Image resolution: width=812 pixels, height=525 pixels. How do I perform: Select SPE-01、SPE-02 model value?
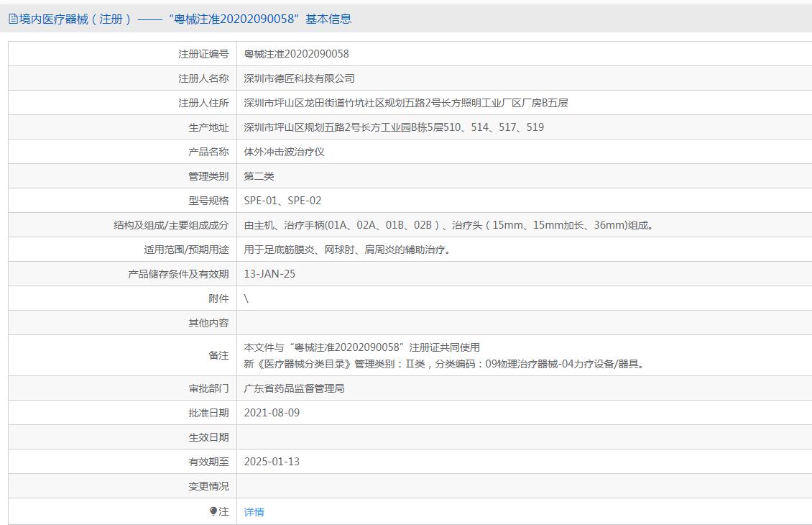click(282, 201)
